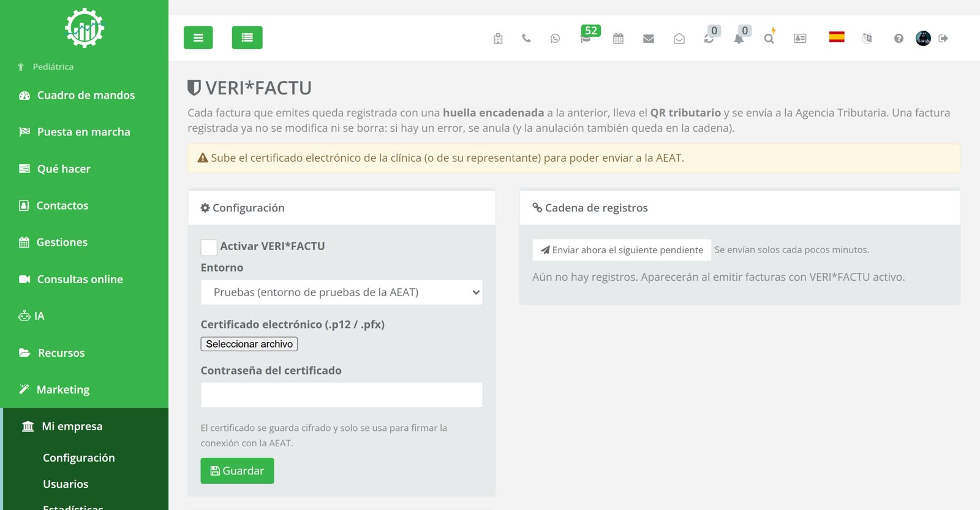Click the ID card icon in the toolbar
Viewport: 980px width, 510px height.
click(800, 38)
